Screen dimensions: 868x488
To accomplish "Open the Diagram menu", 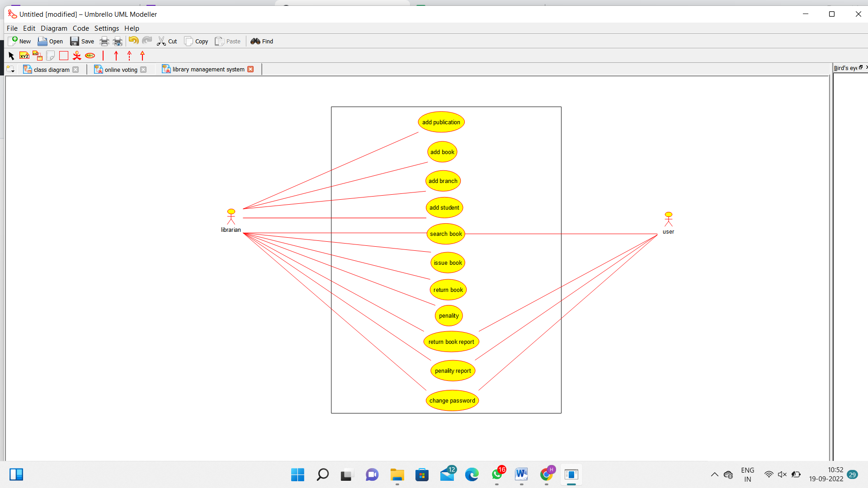I will coord(54,28).
